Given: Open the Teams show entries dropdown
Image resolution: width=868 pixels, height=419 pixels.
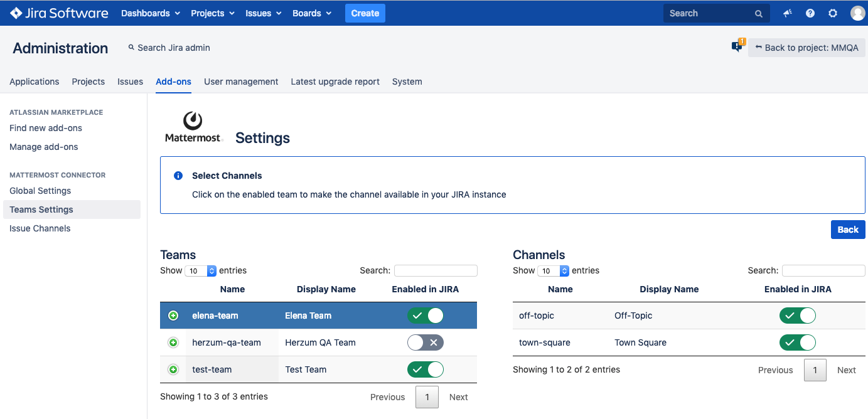Looking at the screenshot, I should (201, 271).
